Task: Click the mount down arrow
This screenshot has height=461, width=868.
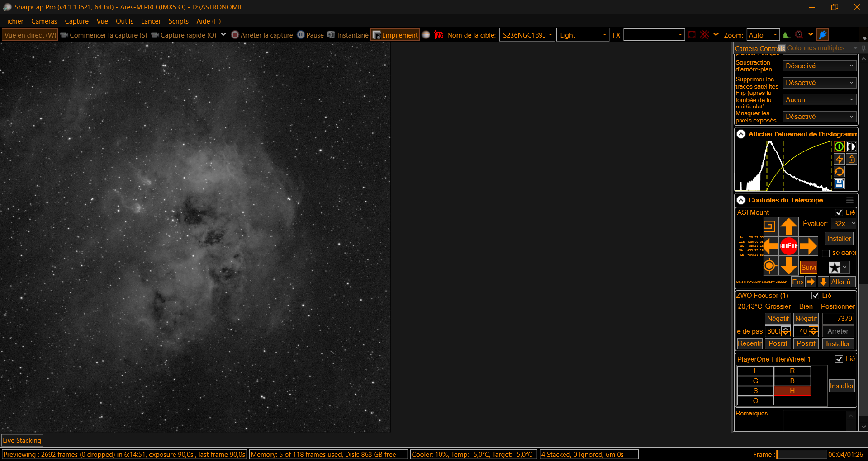Action: pyautogui.click(x=789, y=266)
